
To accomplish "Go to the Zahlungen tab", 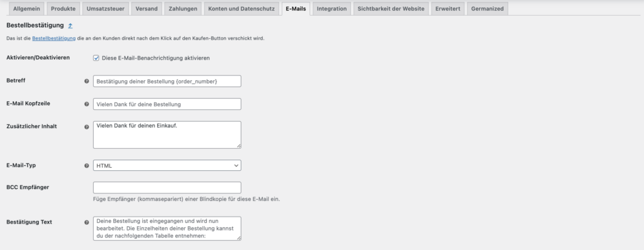I will 183,9.
